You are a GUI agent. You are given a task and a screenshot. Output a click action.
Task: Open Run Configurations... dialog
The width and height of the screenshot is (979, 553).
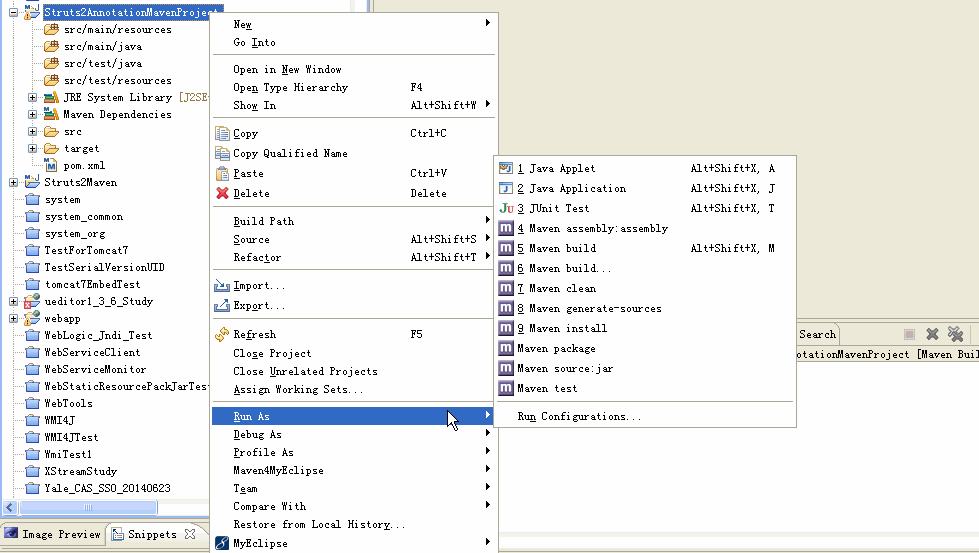(579, 417)
